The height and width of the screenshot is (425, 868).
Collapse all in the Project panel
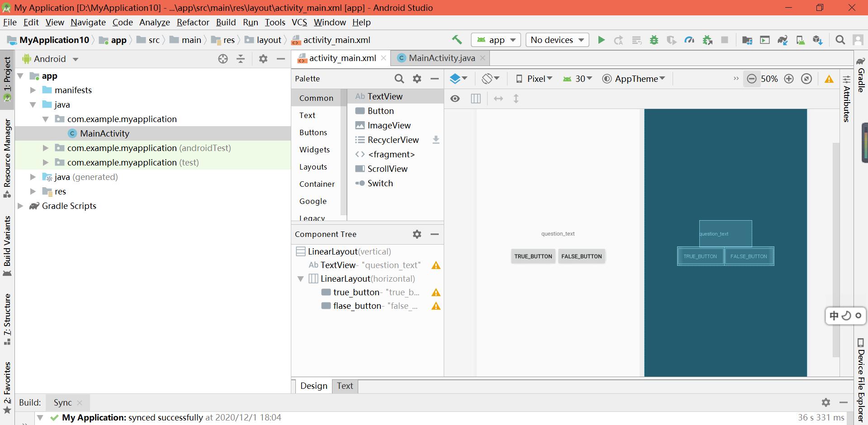pos(241,59)
